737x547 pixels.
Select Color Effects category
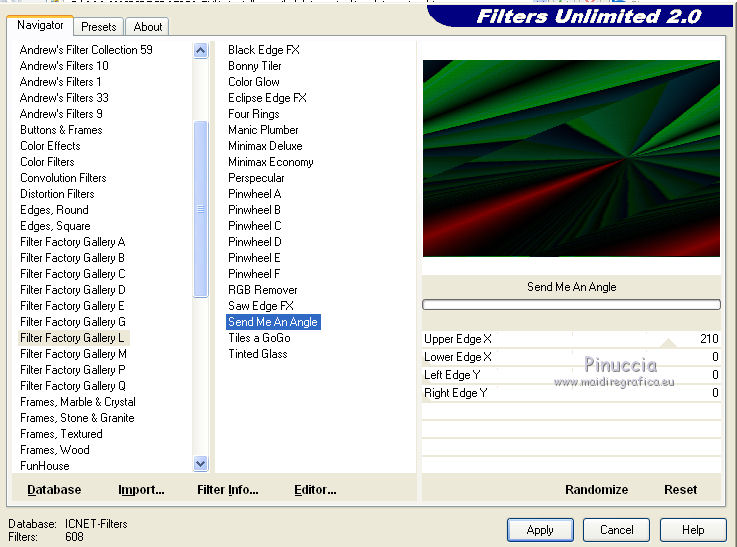(50, 146)
